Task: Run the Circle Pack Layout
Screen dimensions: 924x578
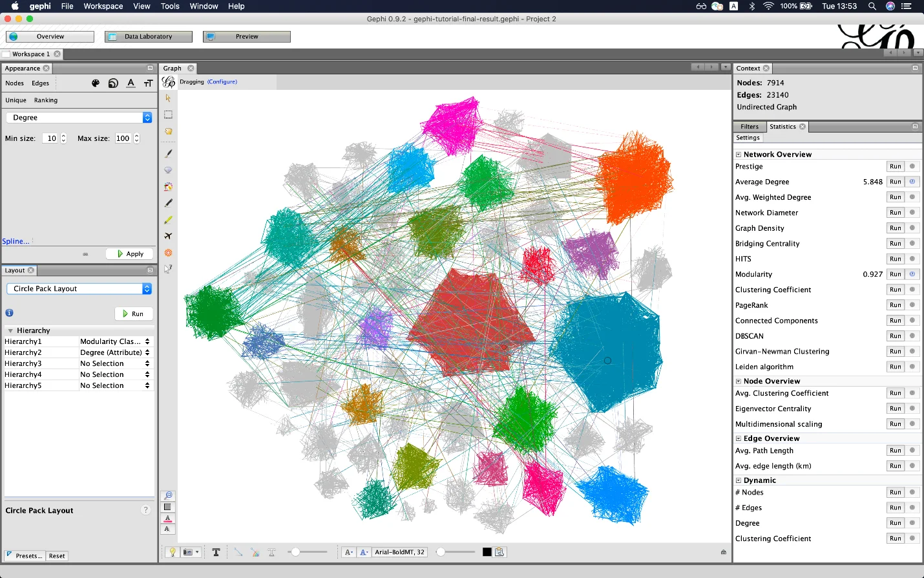Action: coord(134,314)
